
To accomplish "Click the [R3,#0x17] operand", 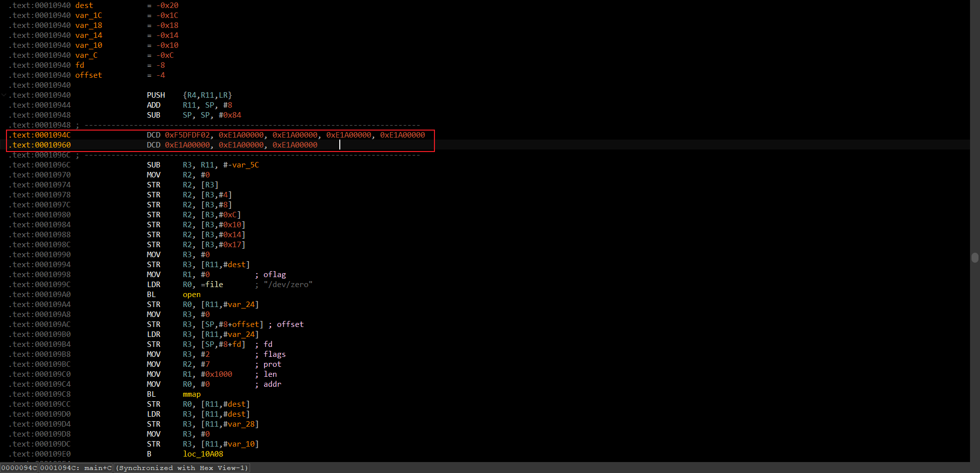I will point(223,245).
